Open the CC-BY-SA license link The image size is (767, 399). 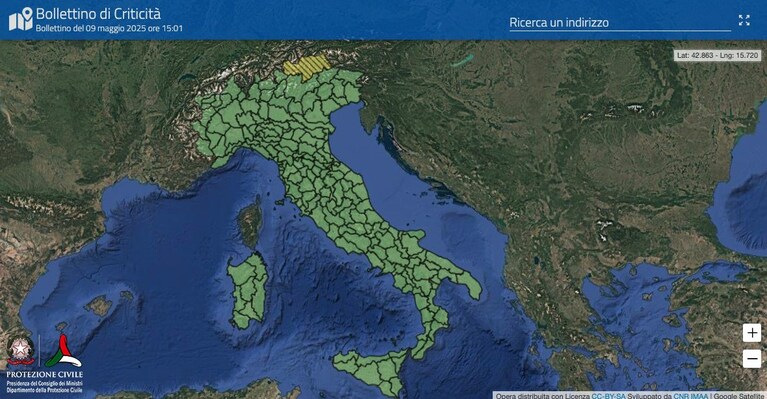tap(608, 396)
